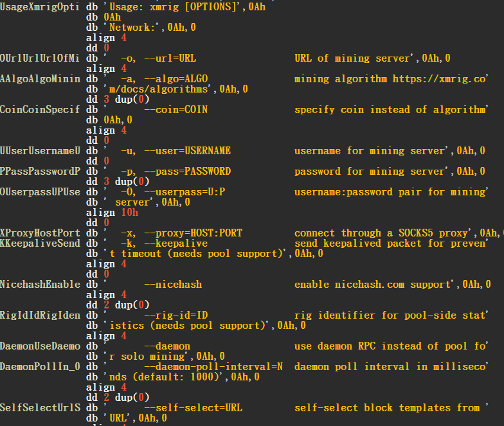Select the SelfSelectUrlS label
The height and width of the screenshot is (426, 504).
point(40,408)
